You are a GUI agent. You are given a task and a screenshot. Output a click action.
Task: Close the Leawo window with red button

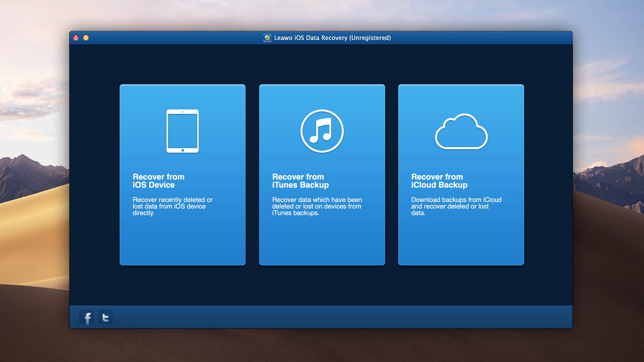76,38
